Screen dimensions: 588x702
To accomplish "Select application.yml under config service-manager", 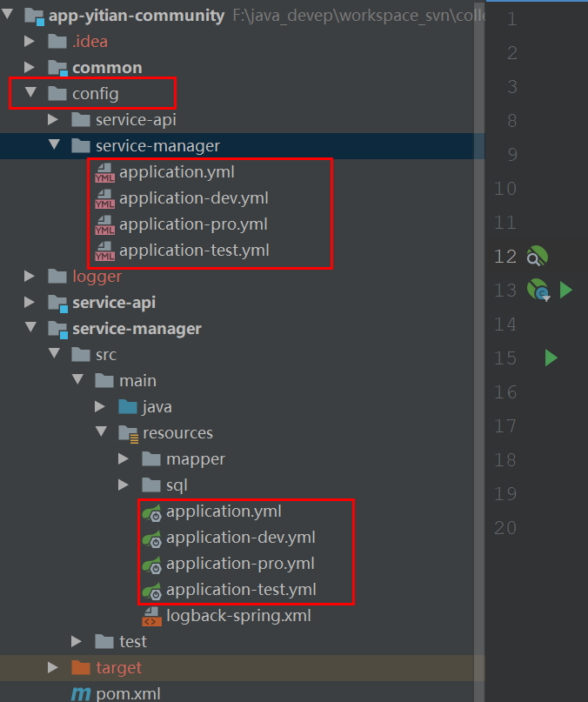I will pyautogui.click(x=177, y=172).
